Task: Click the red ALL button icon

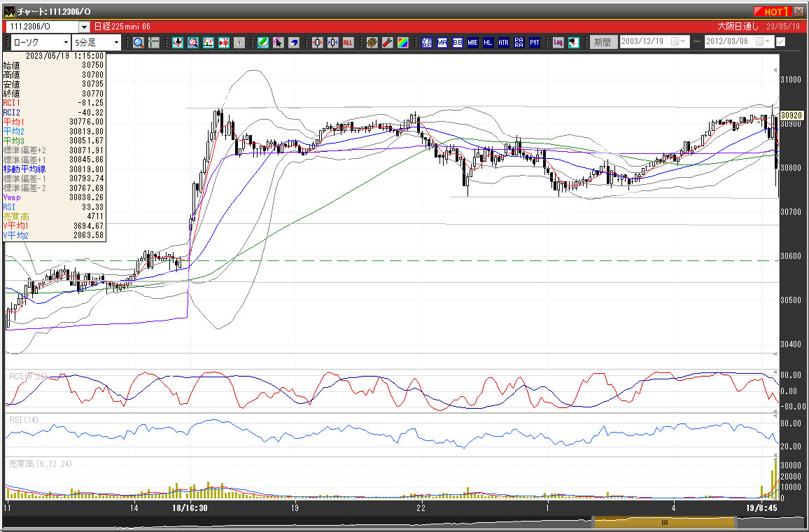Action: tap(348, 42)
